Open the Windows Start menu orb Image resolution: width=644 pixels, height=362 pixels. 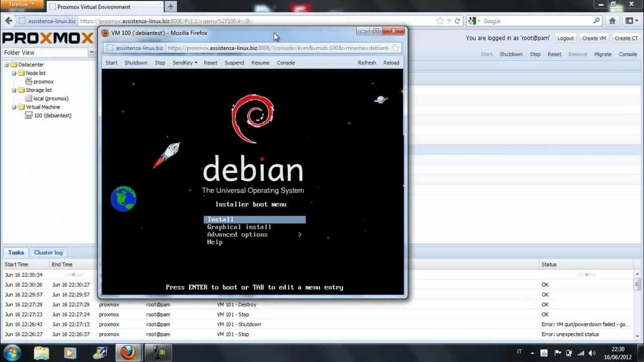(12, 352)
